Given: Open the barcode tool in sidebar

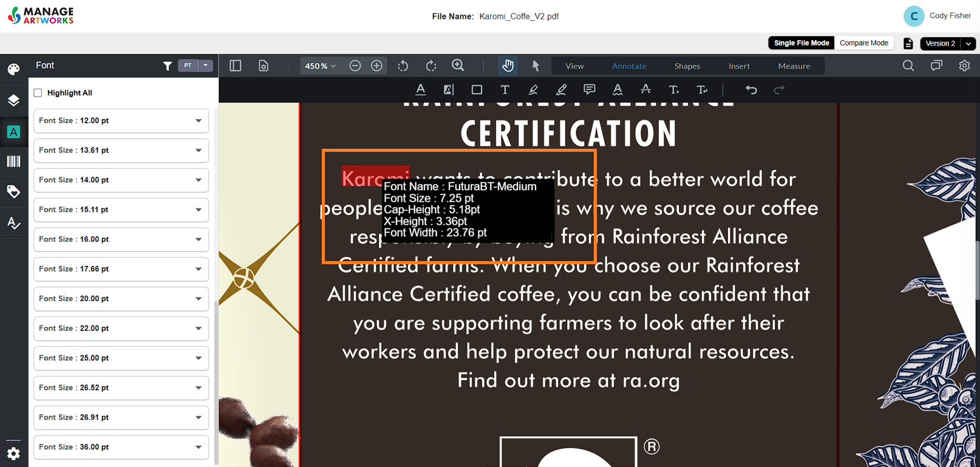Looking at the screenshot, I should click(13, 162).
